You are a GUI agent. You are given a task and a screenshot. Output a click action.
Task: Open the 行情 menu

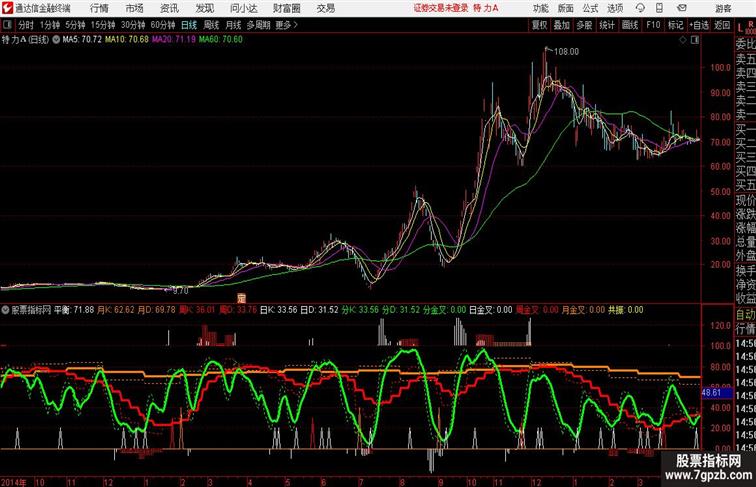click(99, 8)
